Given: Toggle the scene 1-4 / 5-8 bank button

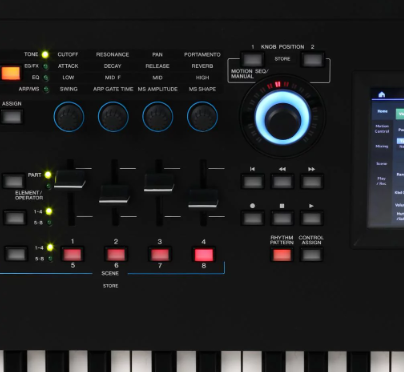Looking at the screenshot, I should (16, 254).
